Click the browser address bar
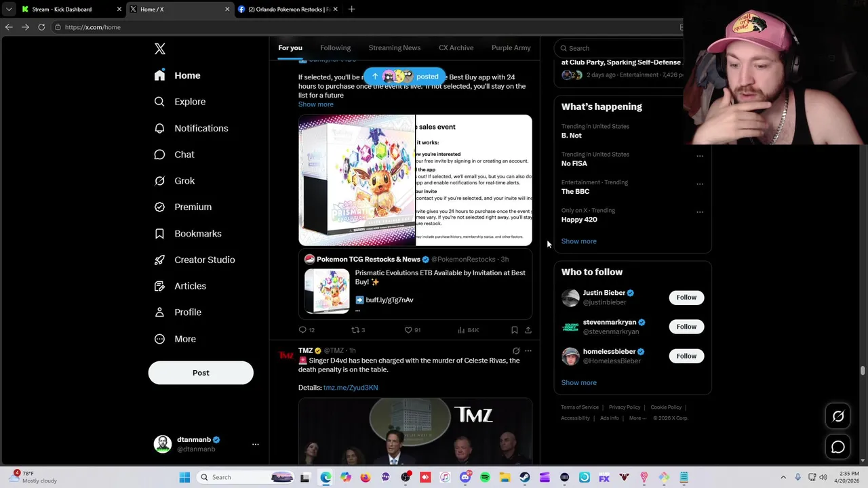The width and height of the screenshot is (868, 488). [366, 27]
